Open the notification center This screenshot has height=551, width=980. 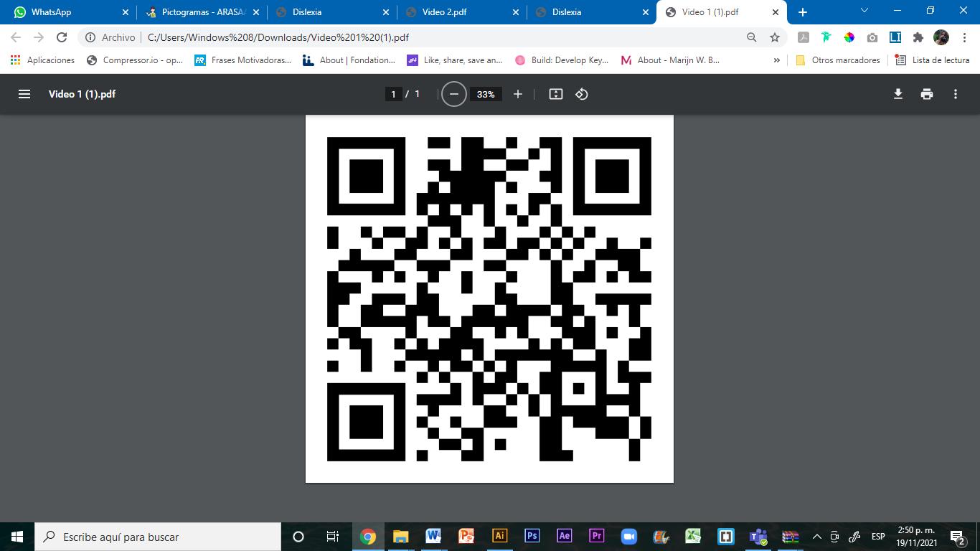pos(958,537)
